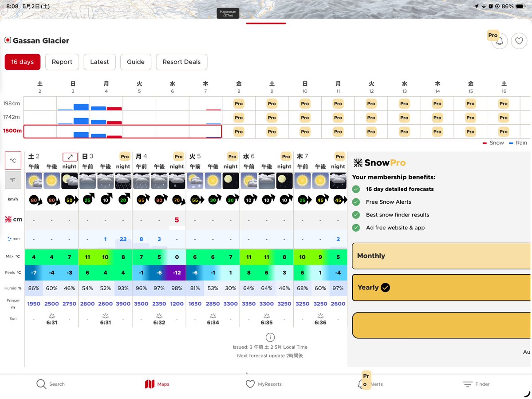Tap Tuesday 5 night clear moon icon
The image size is (532, 399).
231,181
